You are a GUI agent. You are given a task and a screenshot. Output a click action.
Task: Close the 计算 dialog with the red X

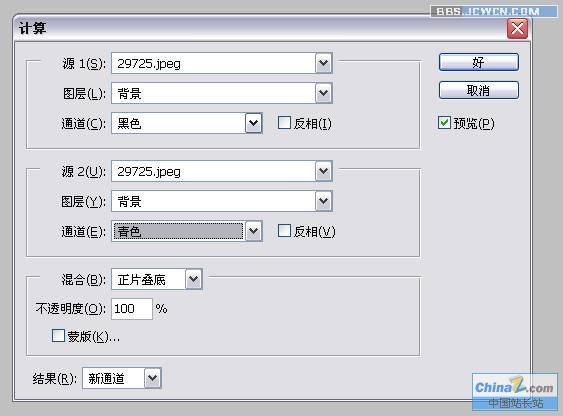[x=517, y=28]
